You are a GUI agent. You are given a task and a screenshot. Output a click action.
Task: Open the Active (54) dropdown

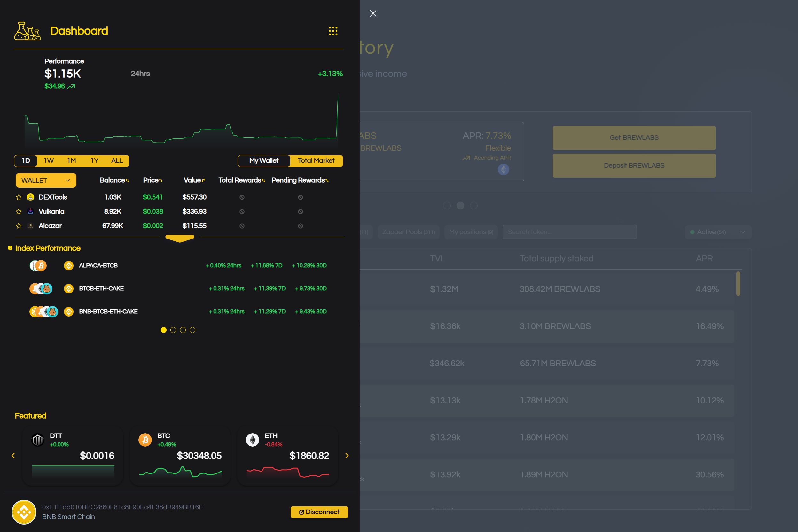[x=718, y=232]
